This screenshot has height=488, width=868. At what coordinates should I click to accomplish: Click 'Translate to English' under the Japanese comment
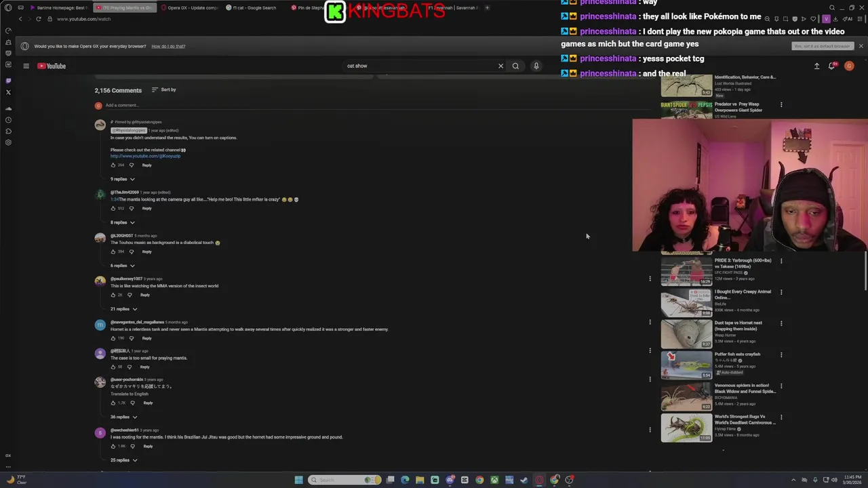pyautogui.click(x=129, y=394)
